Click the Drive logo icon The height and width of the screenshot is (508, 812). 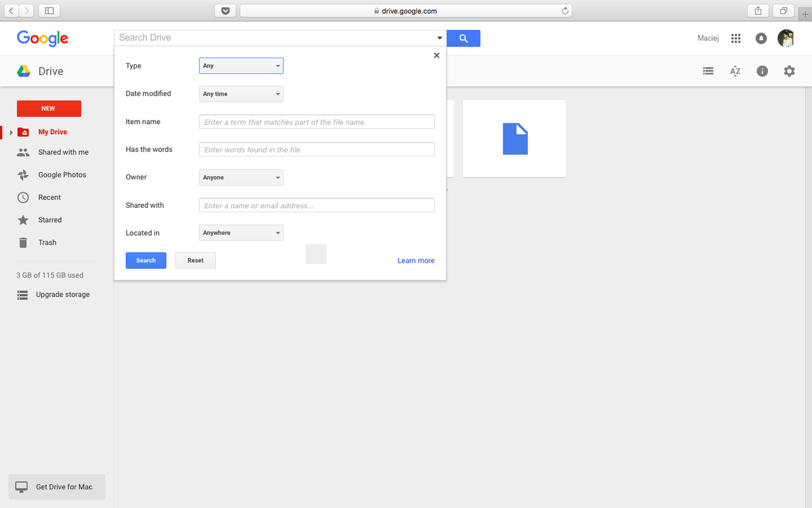tap(24, 71)
